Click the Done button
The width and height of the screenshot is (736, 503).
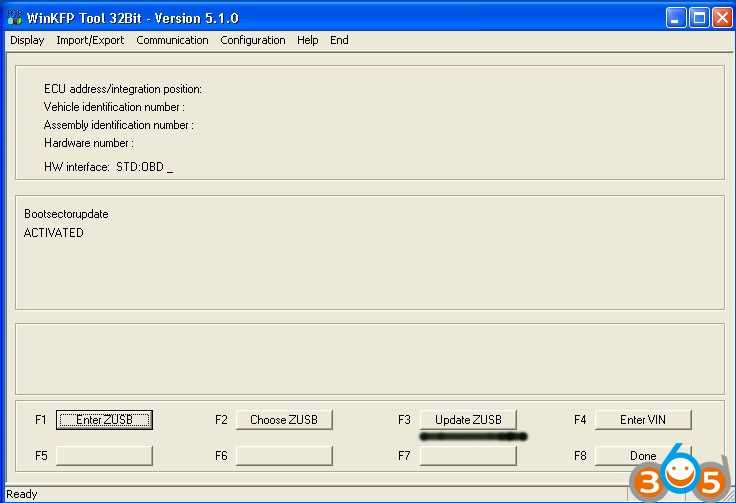(642, 456)
